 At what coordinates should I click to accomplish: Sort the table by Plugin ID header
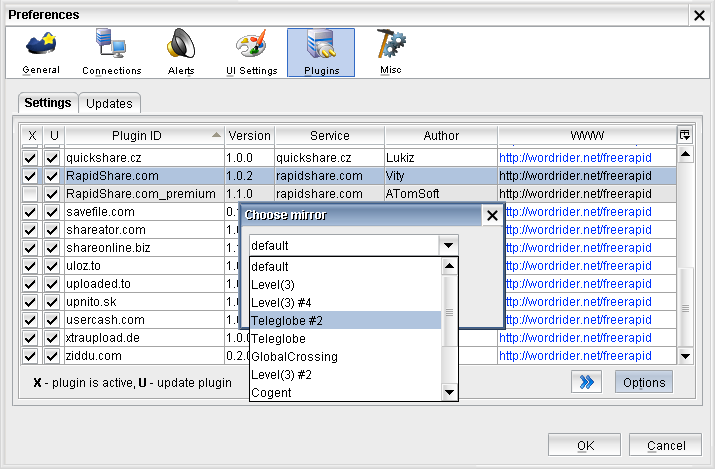pyautogui.click(x=143, y=135)
